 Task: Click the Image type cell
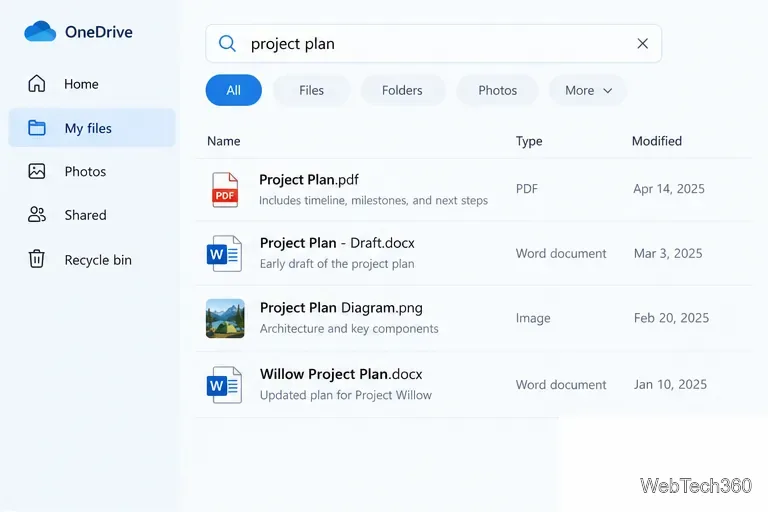[533, 318]
